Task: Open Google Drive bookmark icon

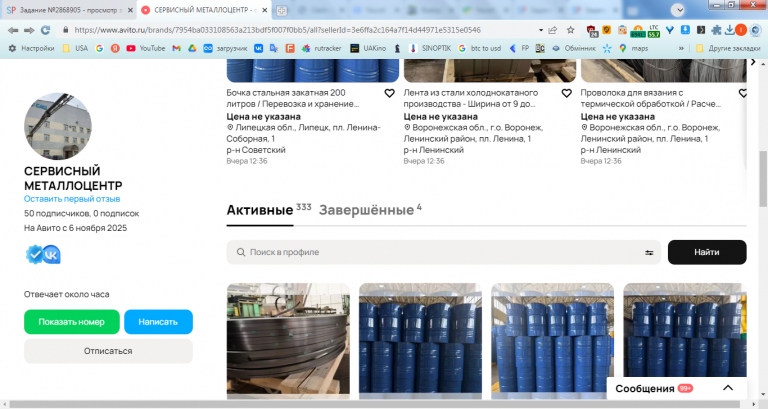Action: tap(192, 48)
